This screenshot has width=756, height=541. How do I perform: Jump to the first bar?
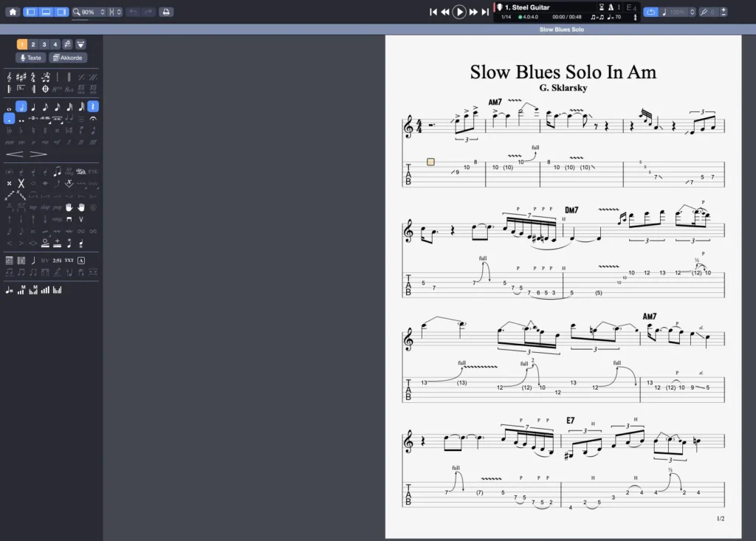click(x=433, y=12)
